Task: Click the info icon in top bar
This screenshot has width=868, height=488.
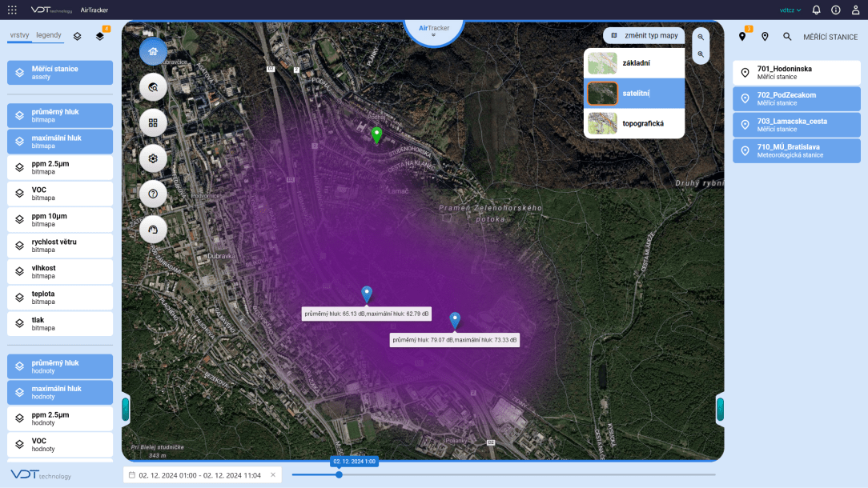Action: pyautogui.click(x=836, y=10)
